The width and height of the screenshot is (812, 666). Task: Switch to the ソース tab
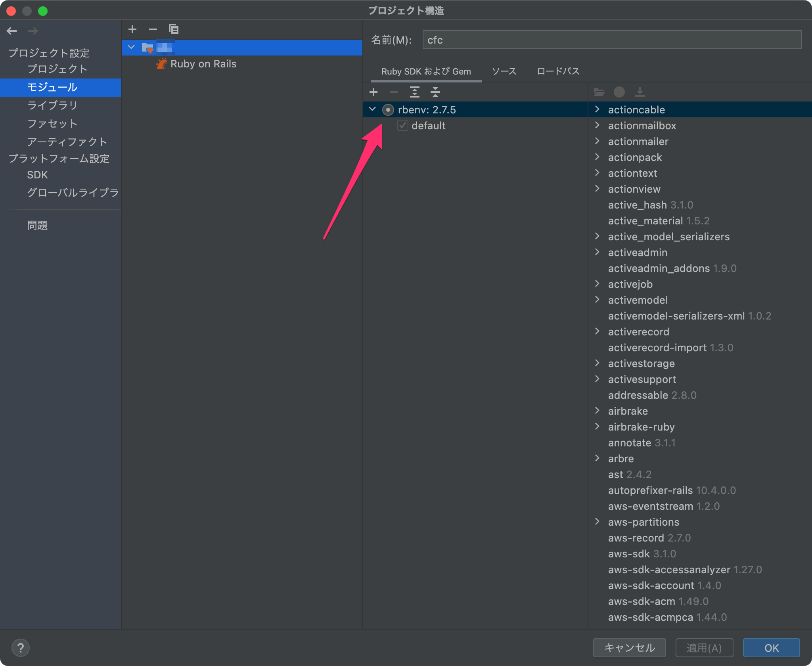click(504, 71)
